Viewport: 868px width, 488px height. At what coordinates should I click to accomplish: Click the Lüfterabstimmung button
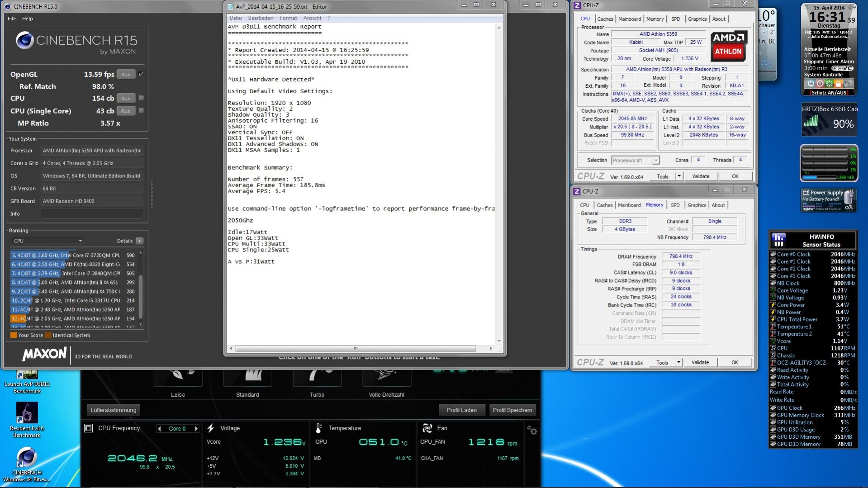point(113,410)
